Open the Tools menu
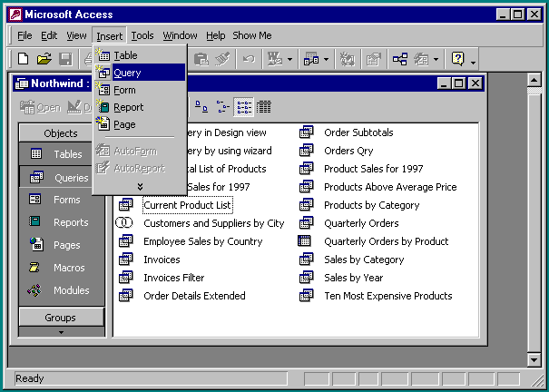 [x=142, y=36]
